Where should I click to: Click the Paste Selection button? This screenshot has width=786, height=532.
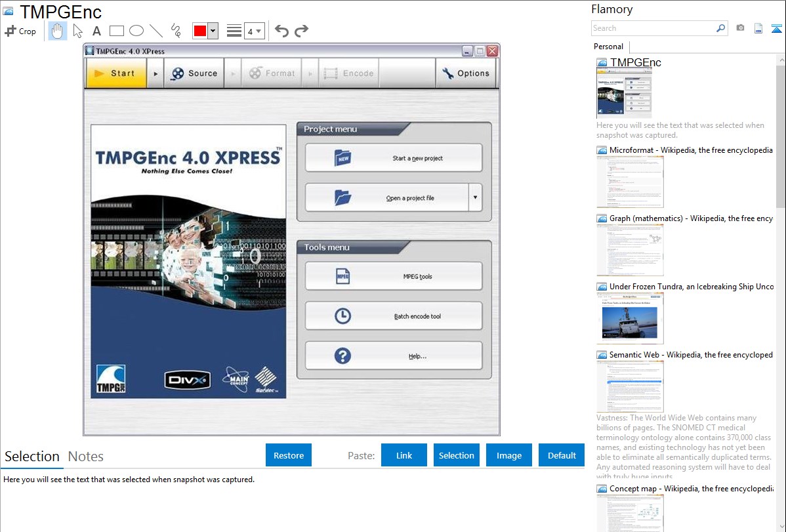[456, 455]
